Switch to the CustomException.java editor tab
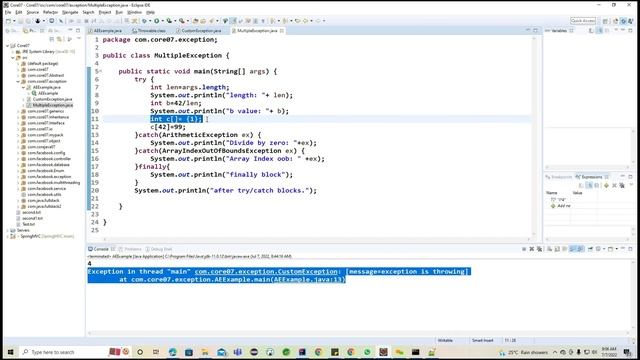Image resolution: width=640 pixels, height=360 pixels. 199,31
